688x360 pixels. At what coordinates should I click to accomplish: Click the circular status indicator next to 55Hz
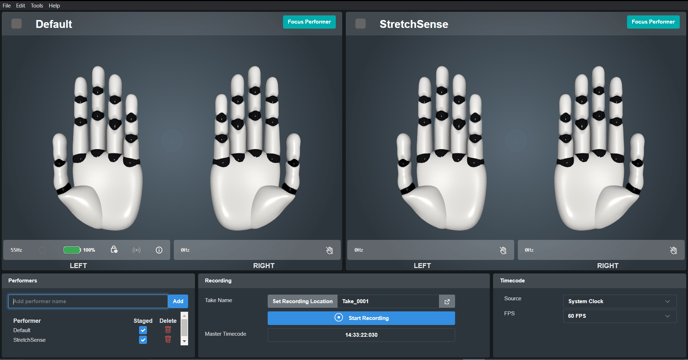click(x=43, y=250)
